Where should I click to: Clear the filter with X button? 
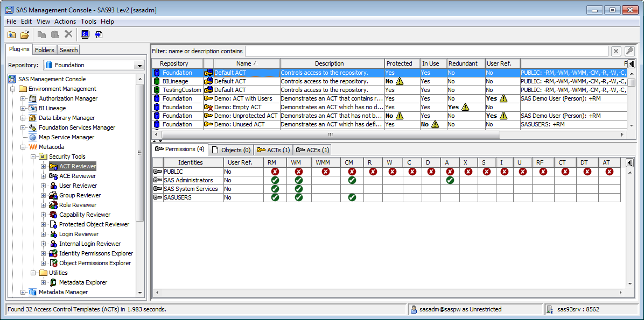pyautogui.click(x=615, y=51)
